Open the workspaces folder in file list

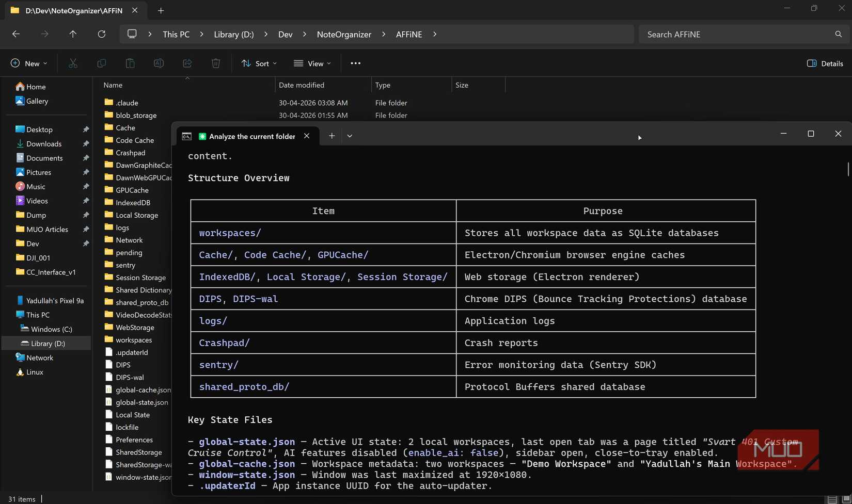pos(134,340)
